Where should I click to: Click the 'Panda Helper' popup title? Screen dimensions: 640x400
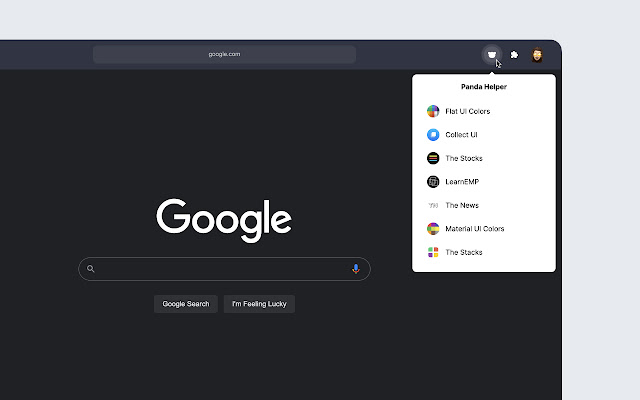(x=484, y=87)
